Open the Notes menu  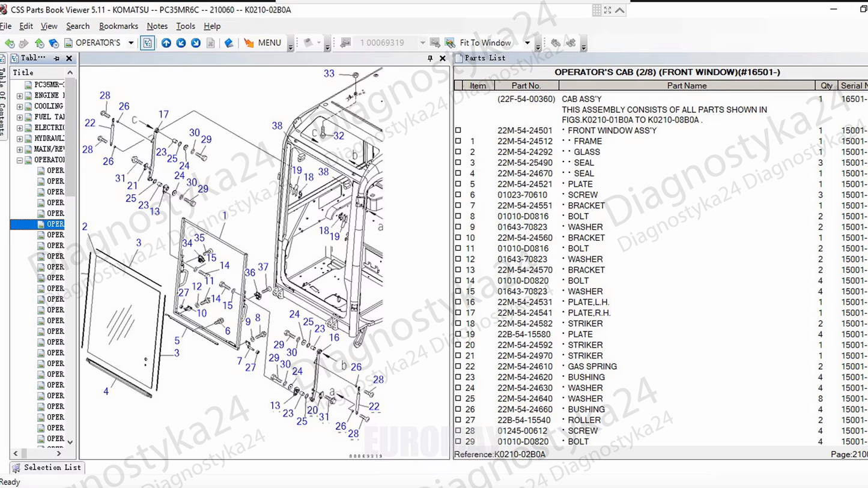(157, 26)
